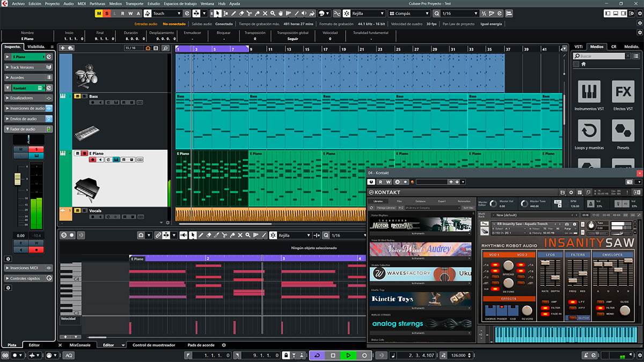
Task: Open the Transporte menu
Action: pos(134,3)
